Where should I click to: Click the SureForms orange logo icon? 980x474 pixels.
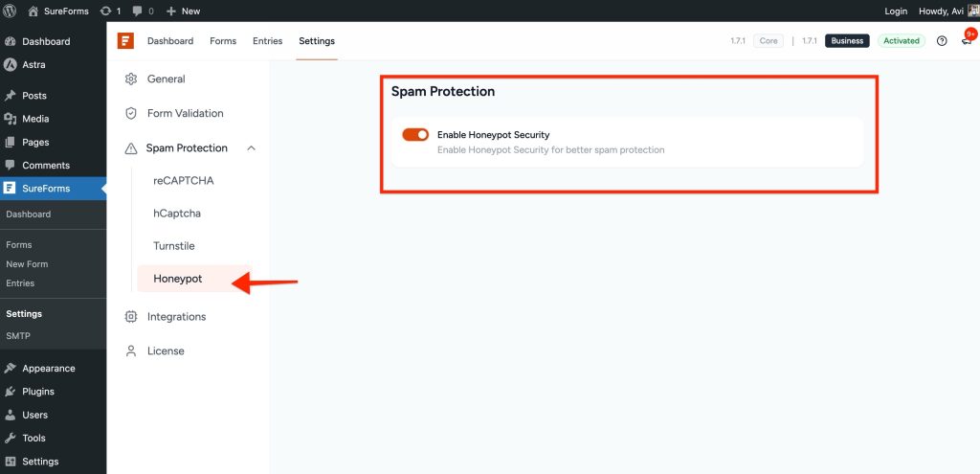[125, 40]
